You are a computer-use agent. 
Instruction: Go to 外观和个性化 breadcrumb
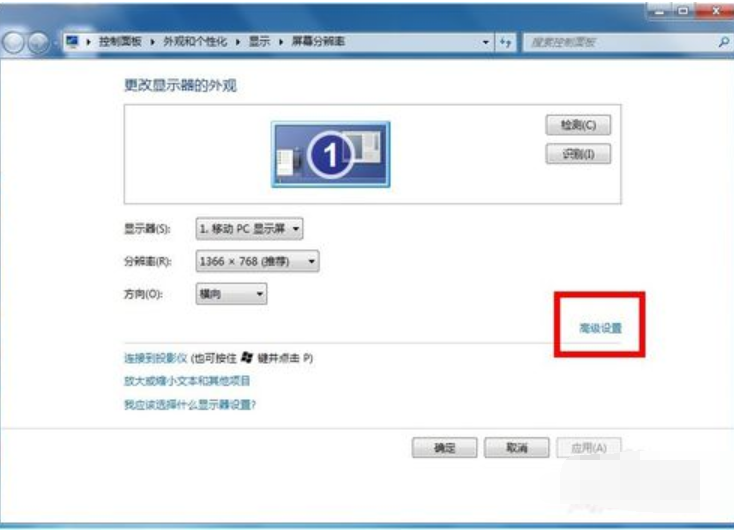pyautogui.click(x=195, y=42)
